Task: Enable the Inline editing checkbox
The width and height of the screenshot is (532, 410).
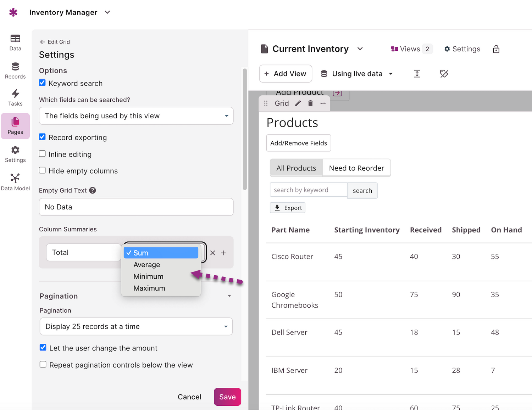Action: coord(43,154)
